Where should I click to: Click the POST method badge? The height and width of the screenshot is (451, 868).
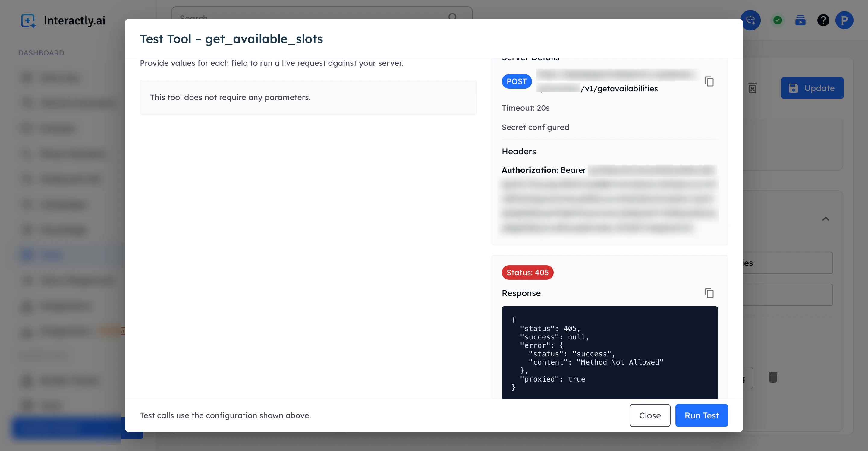point(516,81)
